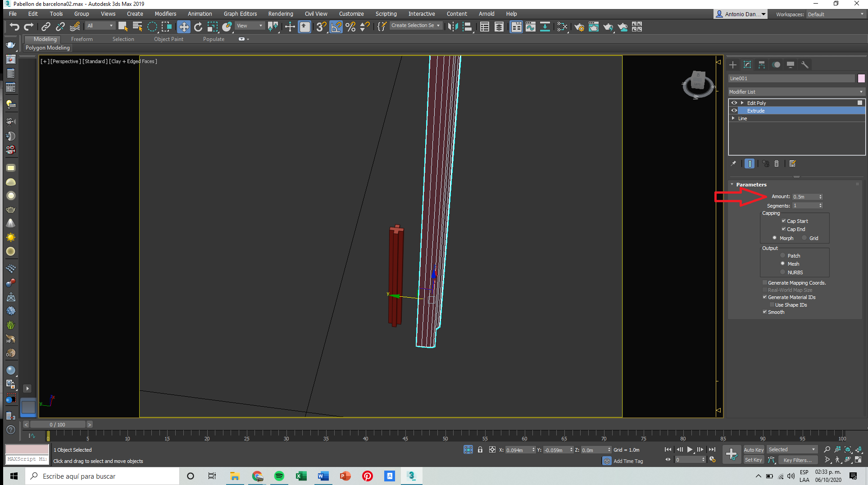Open the All selection filter dropdown
This screenshot has width=868, height=485.
(x=100, y=26)
